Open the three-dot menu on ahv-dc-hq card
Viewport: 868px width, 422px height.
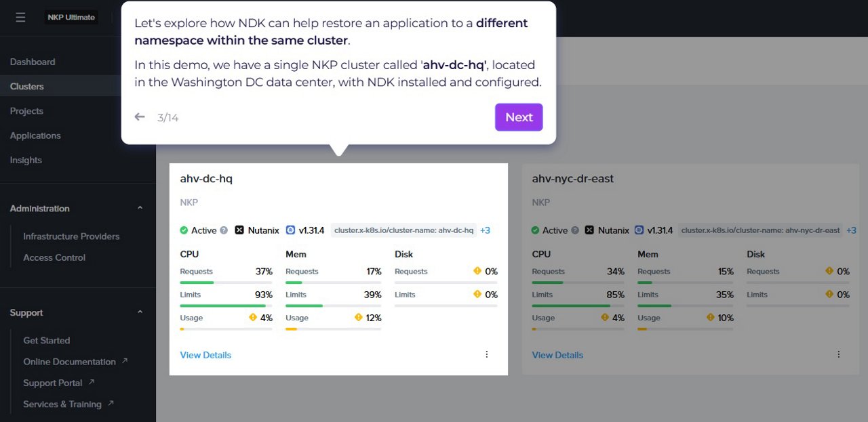pos(486,354)
